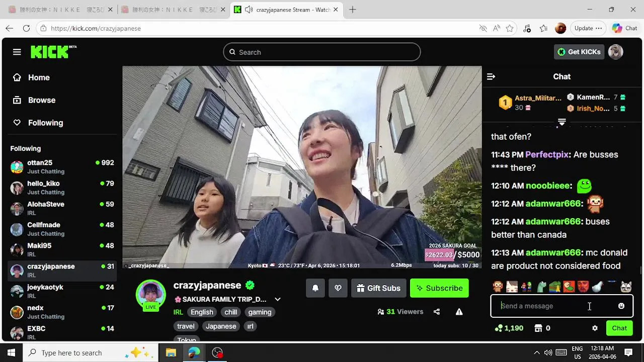This screenshot has height=362, width=644.
Task: Open user profile avatar on Kick
Action: coord(615,52)
